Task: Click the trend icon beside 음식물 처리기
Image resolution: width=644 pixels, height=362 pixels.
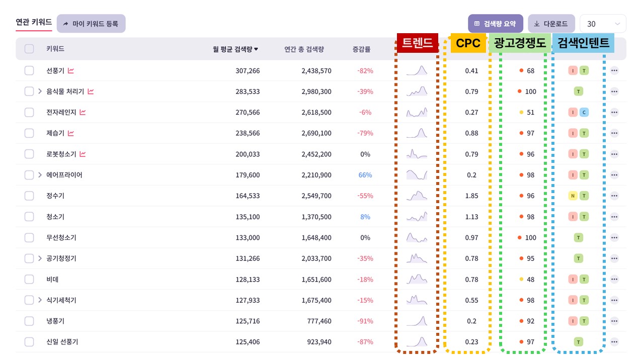Action: point(91,92)
